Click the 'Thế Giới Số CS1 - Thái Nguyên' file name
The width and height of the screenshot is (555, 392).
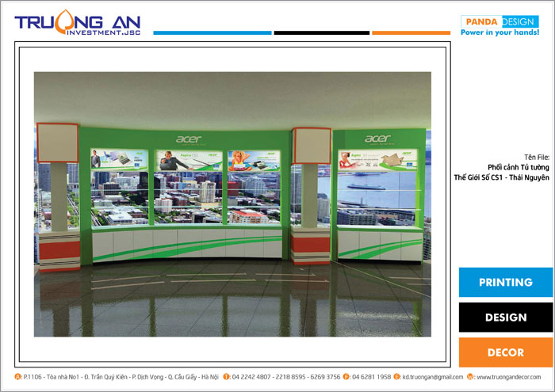coord(501,177)
